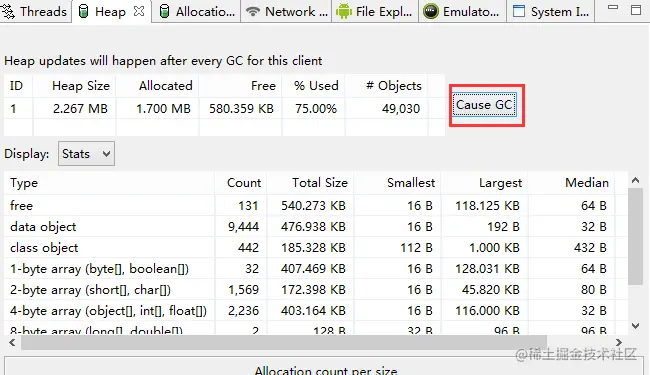Click the Heap tab cylinder icon
The image size is (650, 375).
pyautogui.click(x=83, y=12)
